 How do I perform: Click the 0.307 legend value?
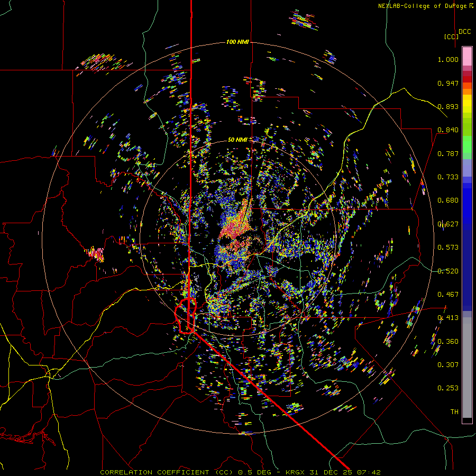[448, 365]
